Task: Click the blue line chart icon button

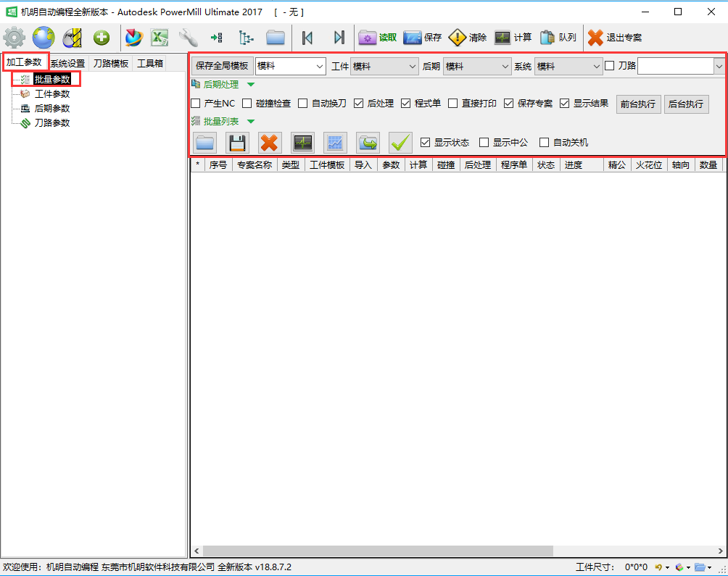Action: pyautogui.click(x=335, y=143)
